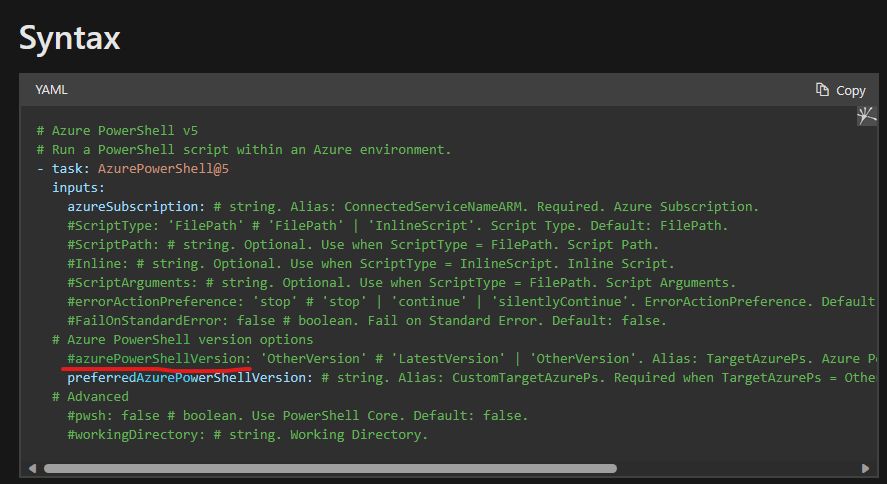Click '# Azure PowerShell version options' comment

click(183, 340)
